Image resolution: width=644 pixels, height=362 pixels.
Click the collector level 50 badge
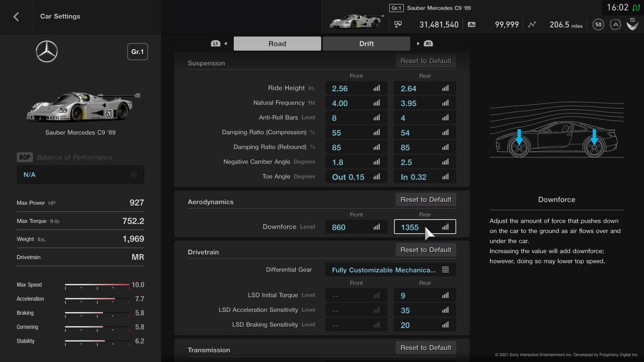598,24
